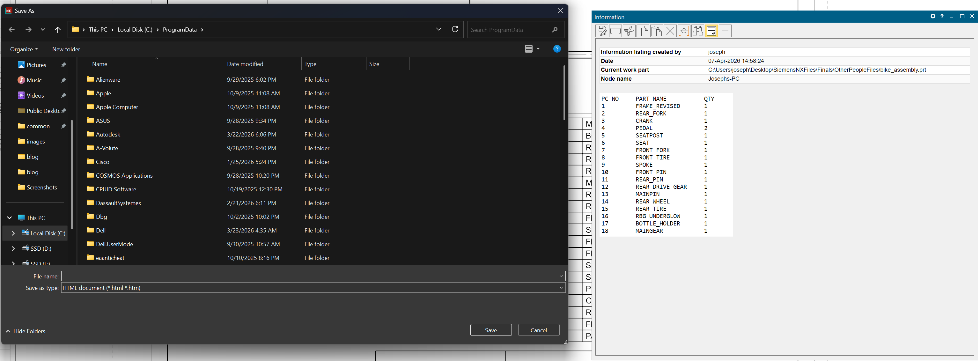Select the CPUID Software folder
Screen dimensions: 980x361
116,189
